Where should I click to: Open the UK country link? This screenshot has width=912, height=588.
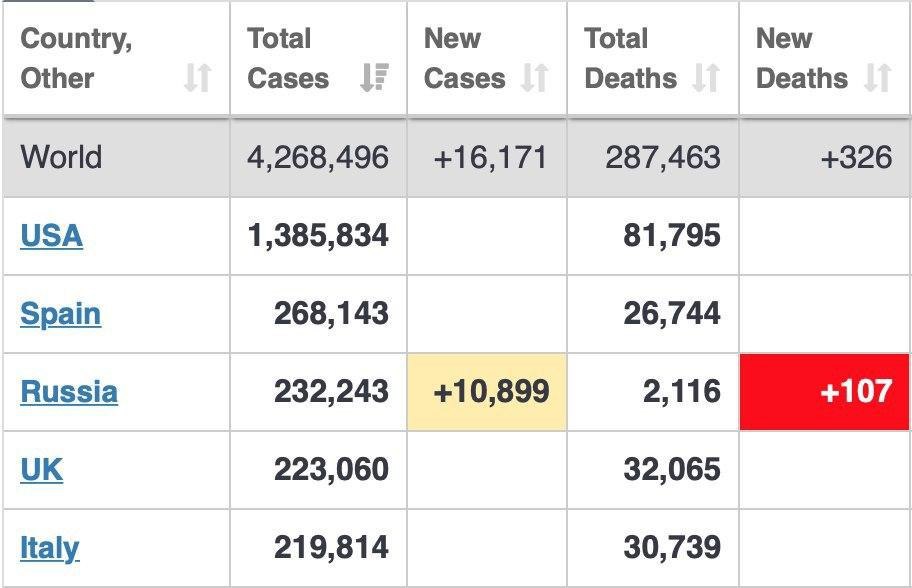point(41,469)
